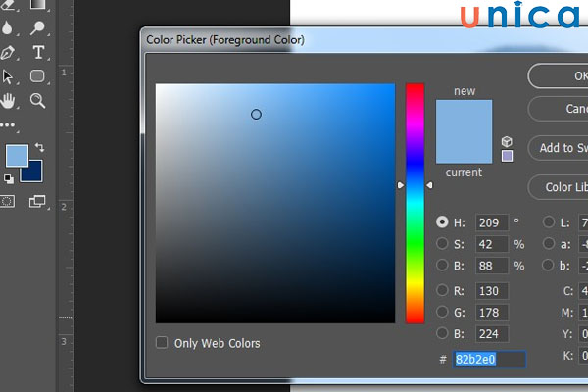Select the Zoom tool

(x=37, y=101)
